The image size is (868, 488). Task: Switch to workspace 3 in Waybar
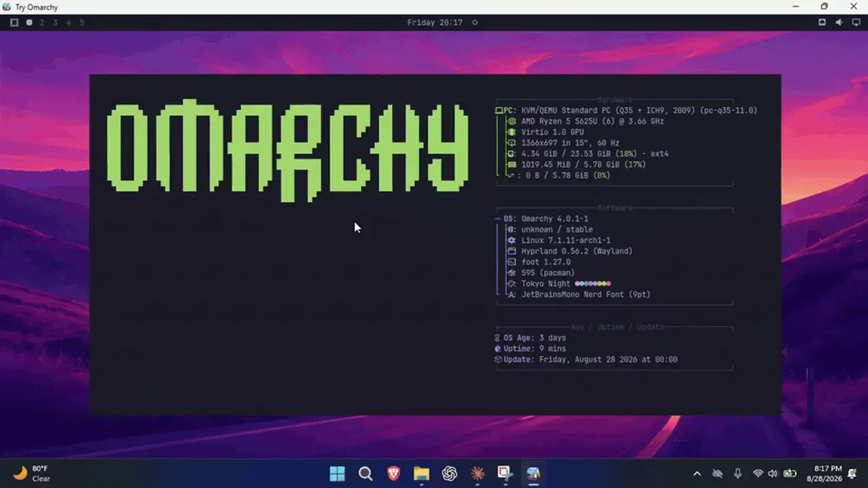pyautogui.click(x=55, y=22)
